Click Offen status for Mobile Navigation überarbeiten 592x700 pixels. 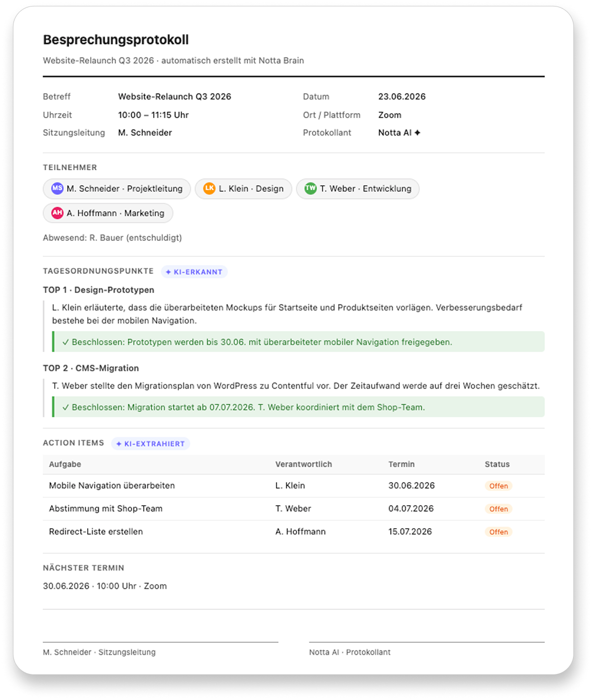point(498,486)
